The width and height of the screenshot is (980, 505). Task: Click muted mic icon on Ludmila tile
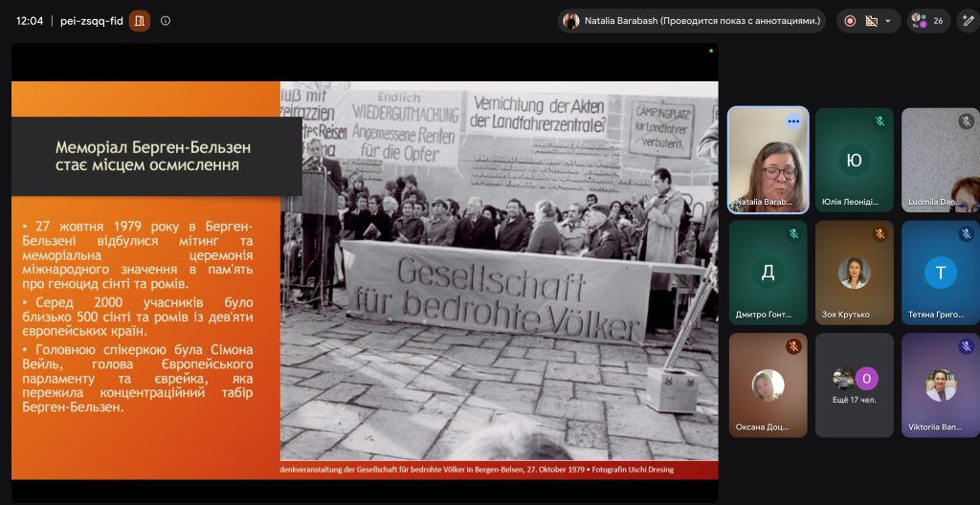[x=967, y=121]
